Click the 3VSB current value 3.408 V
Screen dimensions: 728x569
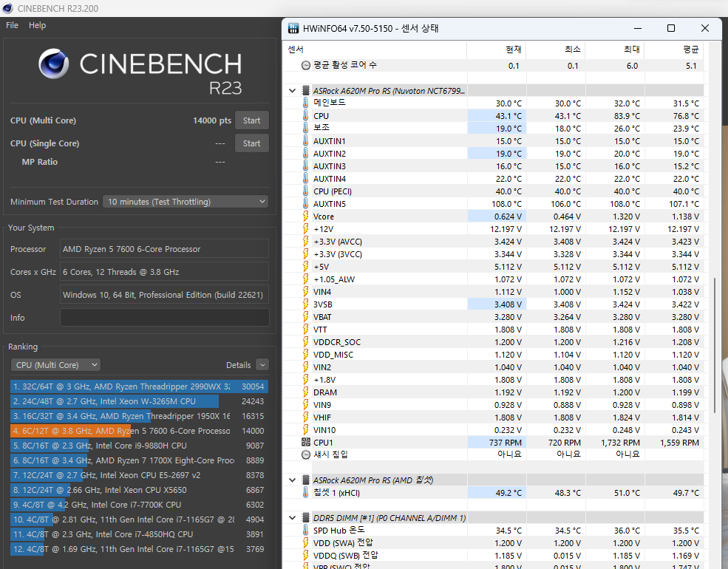pyautogui.click(x=508, y=304)
